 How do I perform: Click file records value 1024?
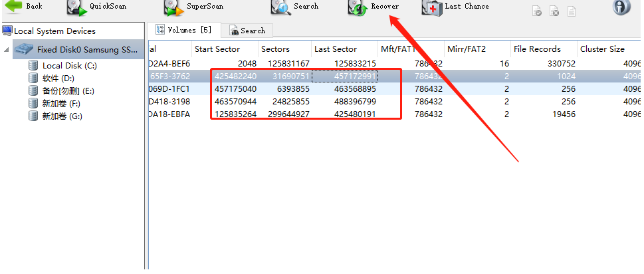click(x=567, y=76)
